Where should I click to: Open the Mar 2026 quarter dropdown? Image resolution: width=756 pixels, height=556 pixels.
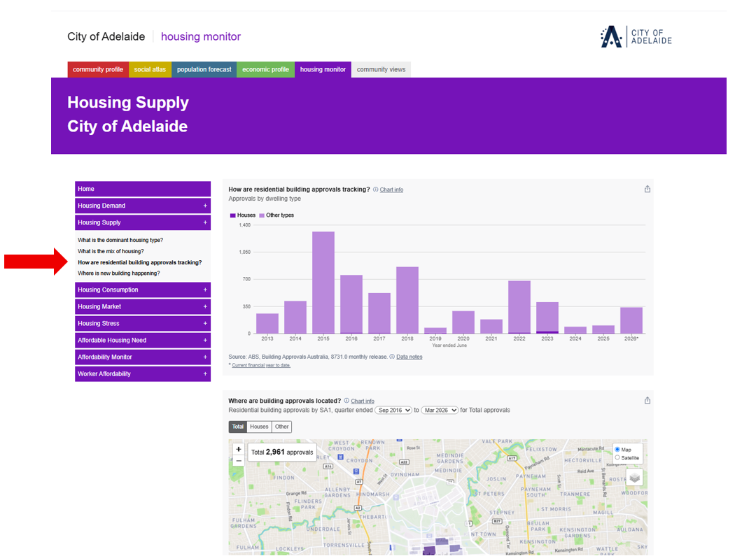440,410
